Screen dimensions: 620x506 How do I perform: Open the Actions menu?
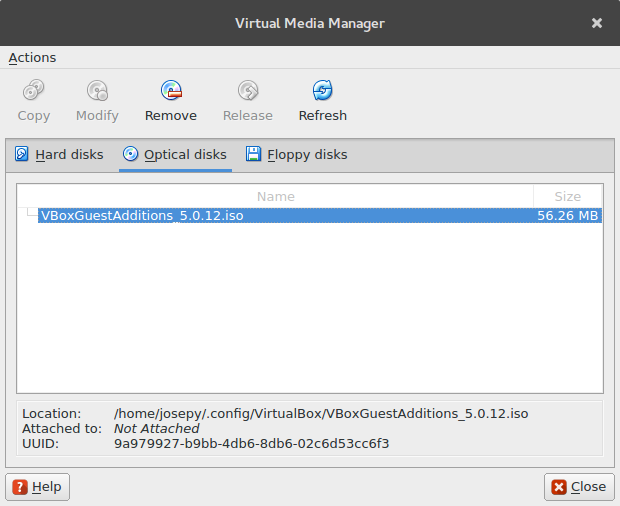[x=32, y=58]
